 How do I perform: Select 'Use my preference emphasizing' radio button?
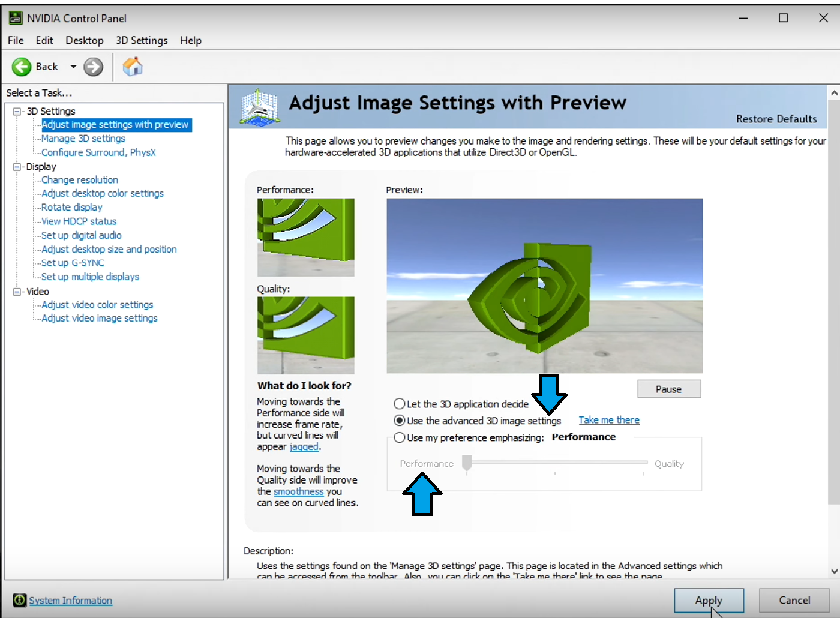tap(400, 437)
